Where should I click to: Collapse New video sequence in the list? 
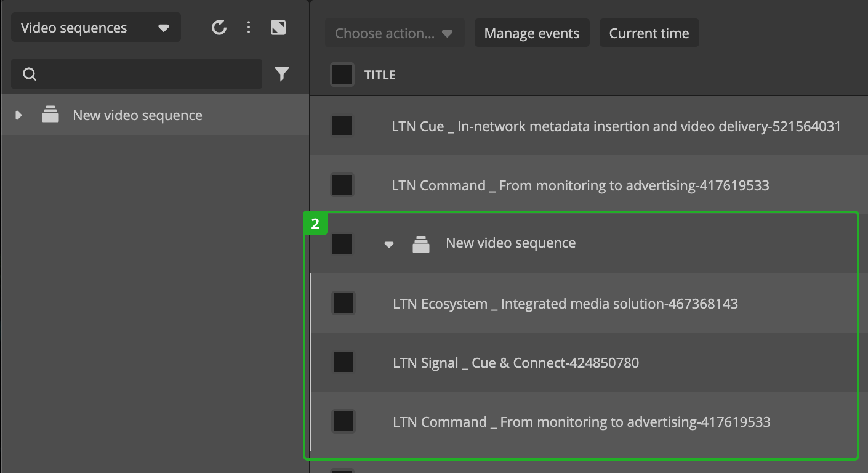coord(388,245)
